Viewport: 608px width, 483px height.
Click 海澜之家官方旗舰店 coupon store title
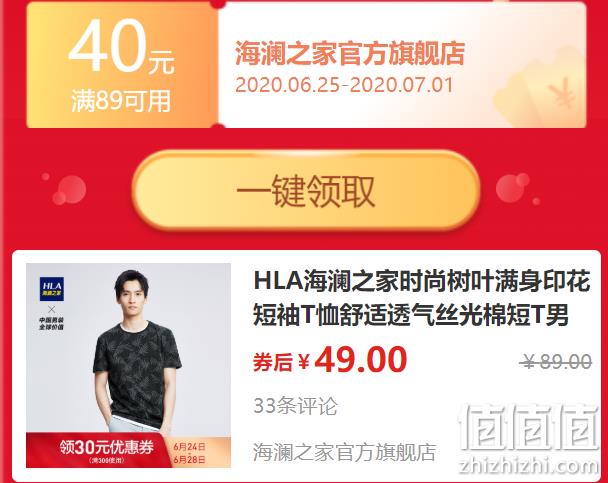(x=350, y=54)
